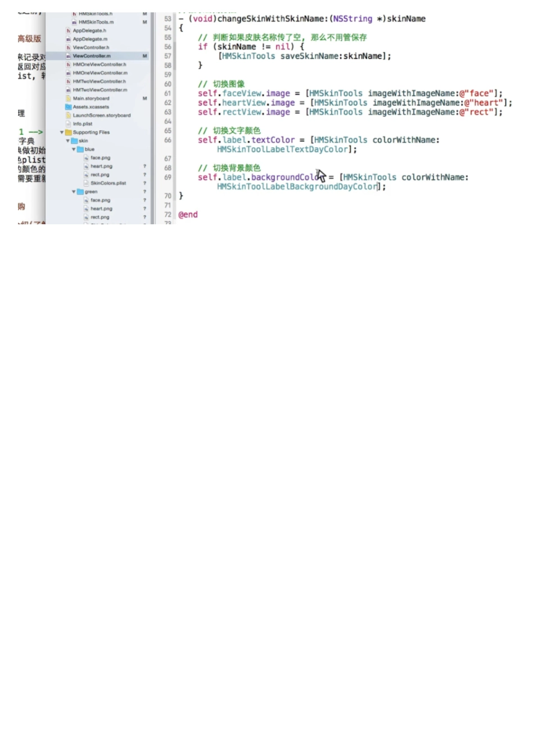Collapse the green folder disclosure triangle
Screen dimensions: 534x756
tap(74, 192)
